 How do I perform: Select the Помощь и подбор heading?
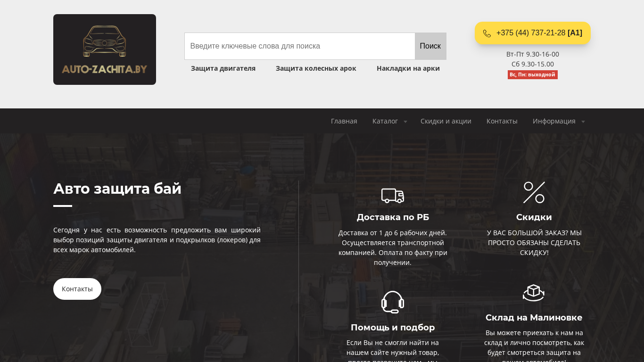[393, 328]
